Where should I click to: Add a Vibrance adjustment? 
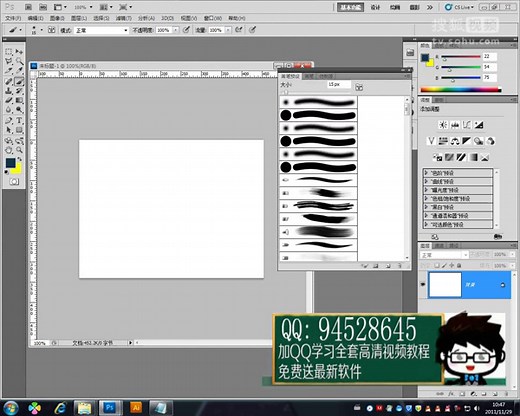point(431,141)
